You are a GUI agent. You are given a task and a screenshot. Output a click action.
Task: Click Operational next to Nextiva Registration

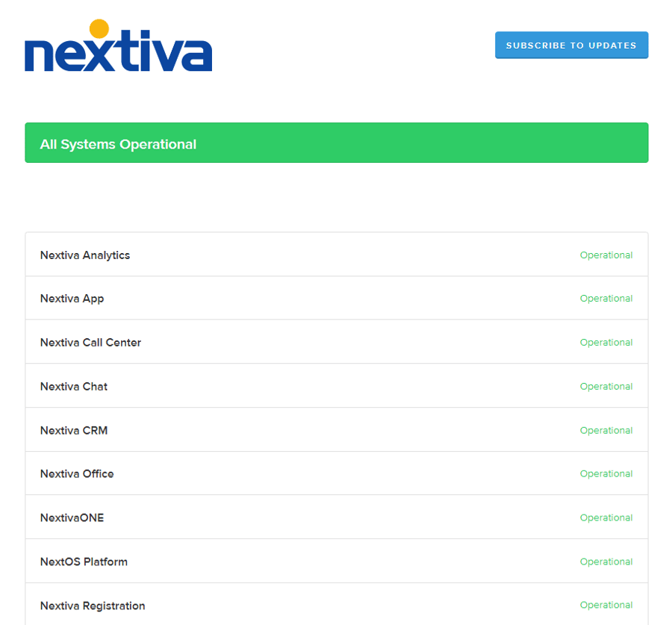pos(606,605)
